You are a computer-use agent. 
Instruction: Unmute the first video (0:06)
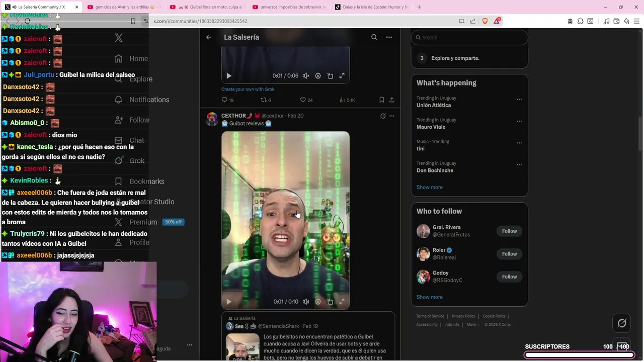click(x=306, y=76)
